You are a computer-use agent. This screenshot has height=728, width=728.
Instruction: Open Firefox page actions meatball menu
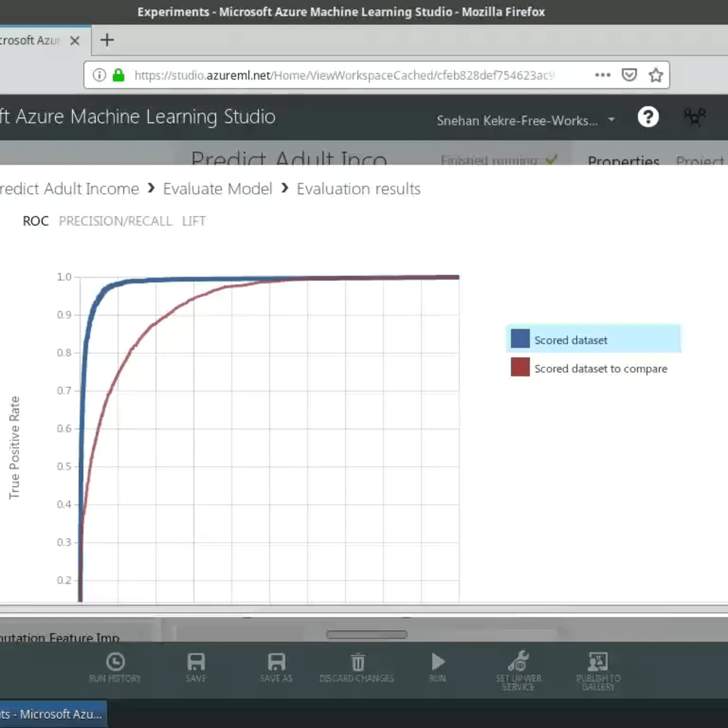602,75
